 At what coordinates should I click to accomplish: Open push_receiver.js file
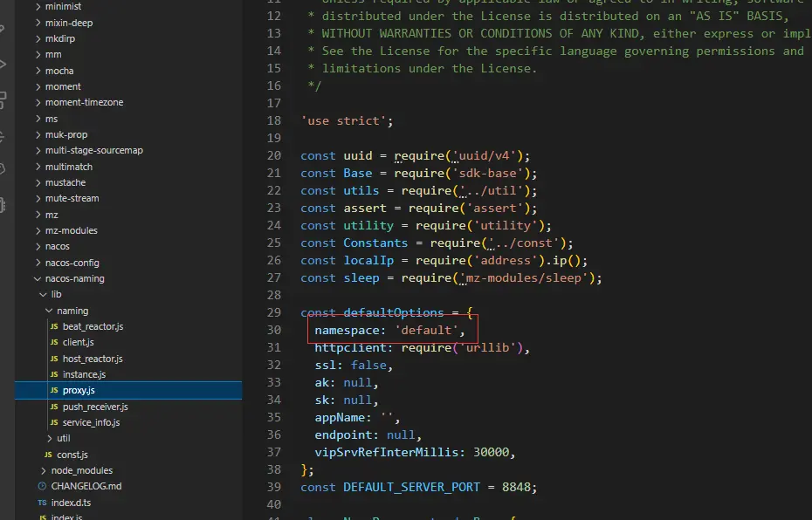click(x=95, y=407)
